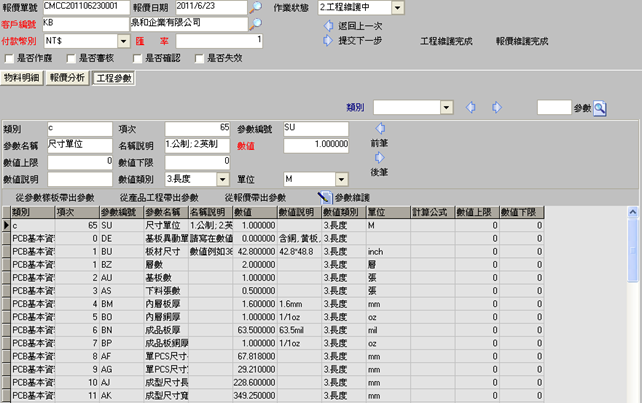Select table row 板材尺寸 BU
This screenshot has height=404, width=643.
pyautogui.click(x=273, y=251)
